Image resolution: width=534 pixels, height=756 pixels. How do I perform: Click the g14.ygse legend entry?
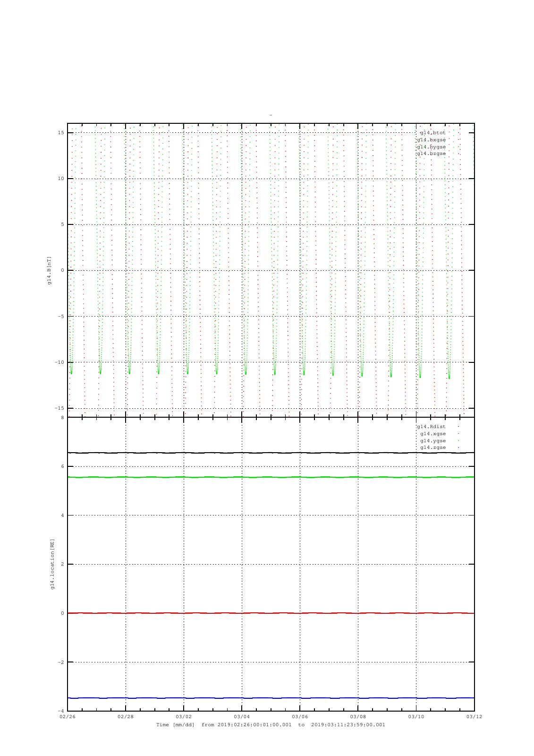point(432,441)
